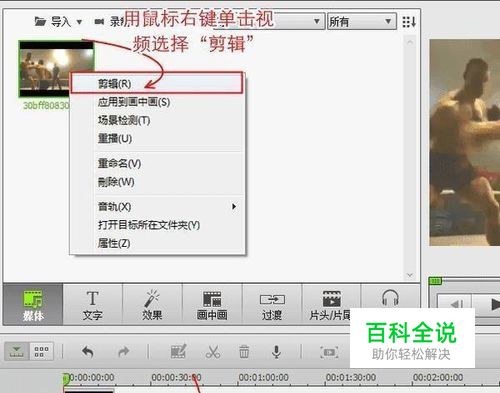The height and width of the screenshot is (393, 500).
Task: Click timeline marker 00:02:00:00
Action: coord(438,377)
